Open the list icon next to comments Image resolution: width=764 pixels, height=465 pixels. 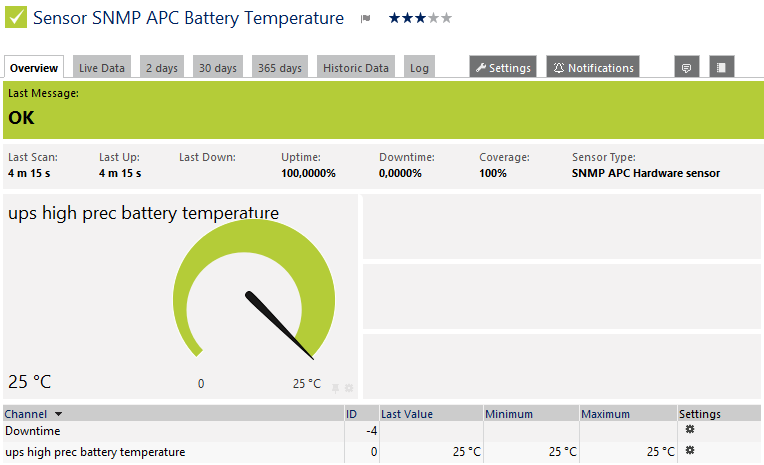pos(722,67)
